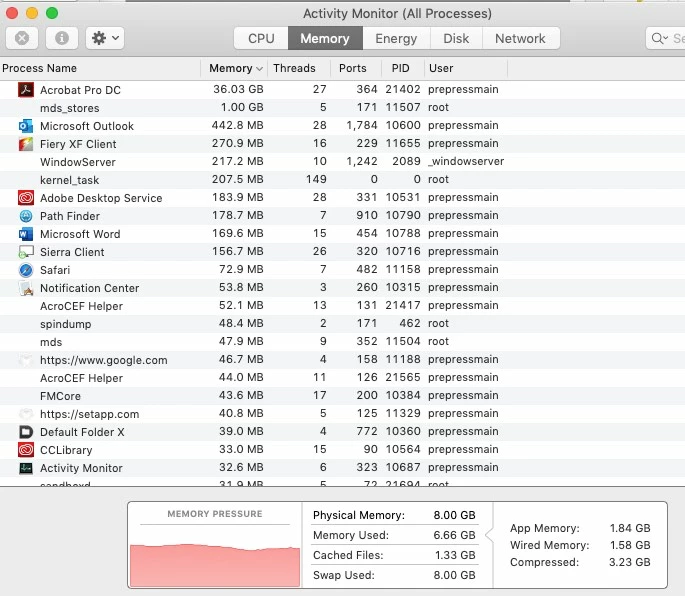Select AcroCEF Helper with 52.1 MB
Viewport: 685px width, 596px height.
click(x=342, y=305)
